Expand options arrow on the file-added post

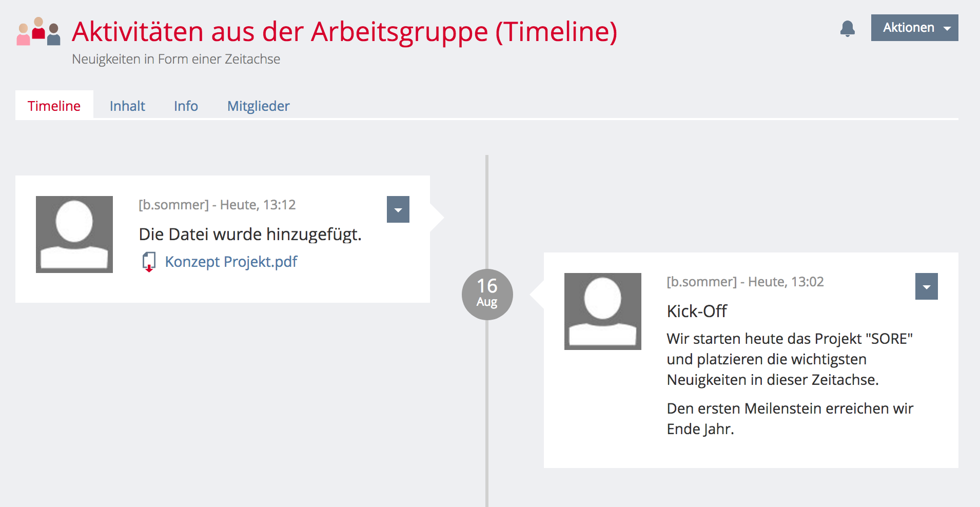point(398,209)
